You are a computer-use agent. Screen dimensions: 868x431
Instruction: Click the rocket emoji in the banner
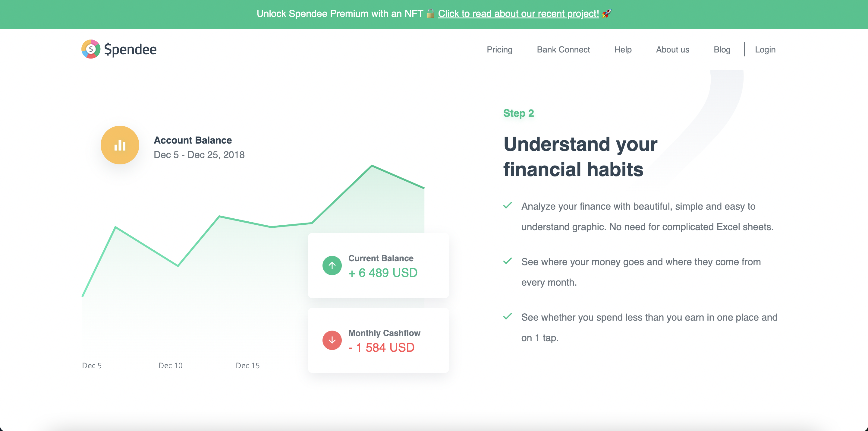(606, 14)
